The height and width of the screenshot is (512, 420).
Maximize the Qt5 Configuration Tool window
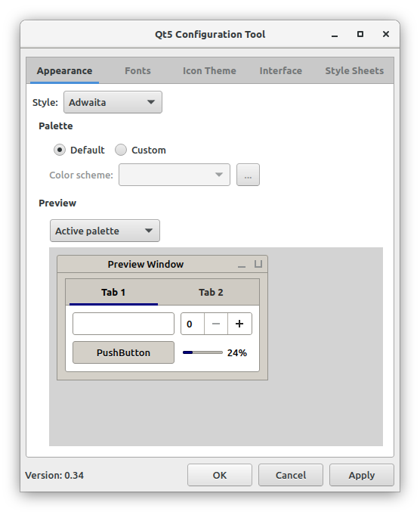[360, 34]
